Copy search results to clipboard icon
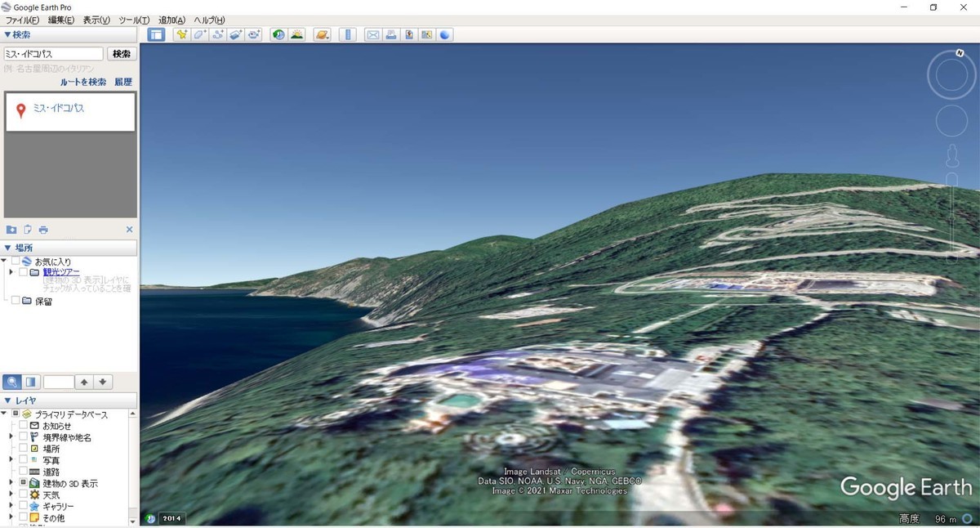The width and height of the screenshot is (980, 528). coord(28,230)
